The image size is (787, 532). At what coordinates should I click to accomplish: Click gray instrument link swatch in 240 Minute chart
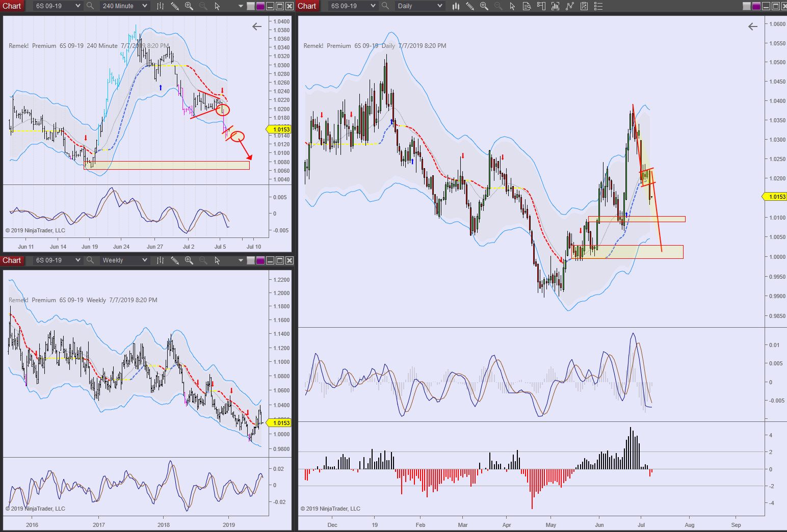251,6
